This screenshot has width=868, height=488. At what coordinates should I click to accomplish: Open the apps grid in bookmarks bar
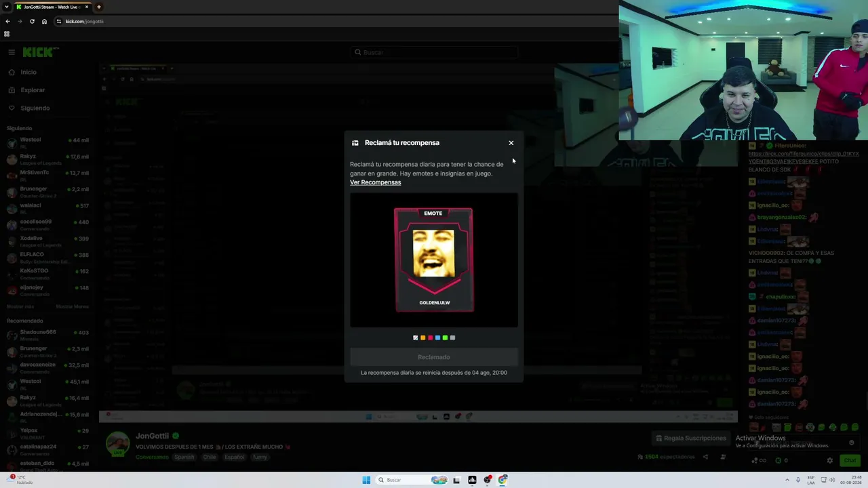(7, 34)
